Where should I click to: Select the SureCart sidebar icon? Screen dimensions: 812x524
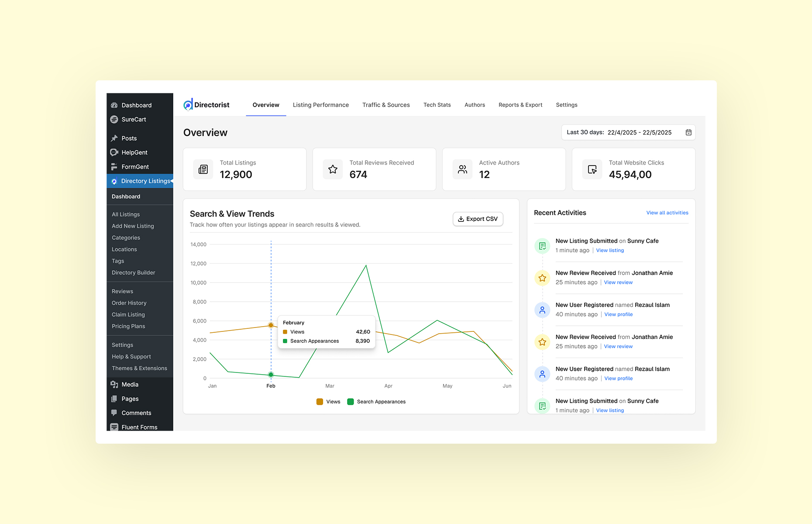click(x=114, y=119)
